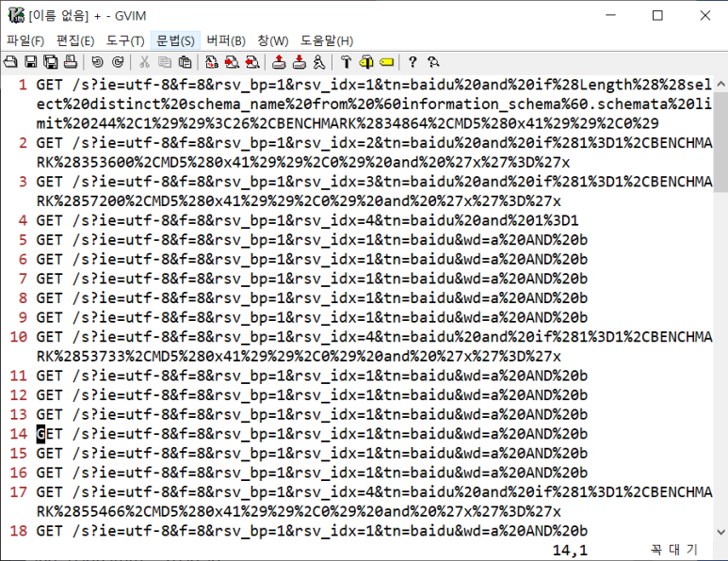Click highlighted G on line 14
This screenshot has height=561, width=728.
click(x=40, y=434)
